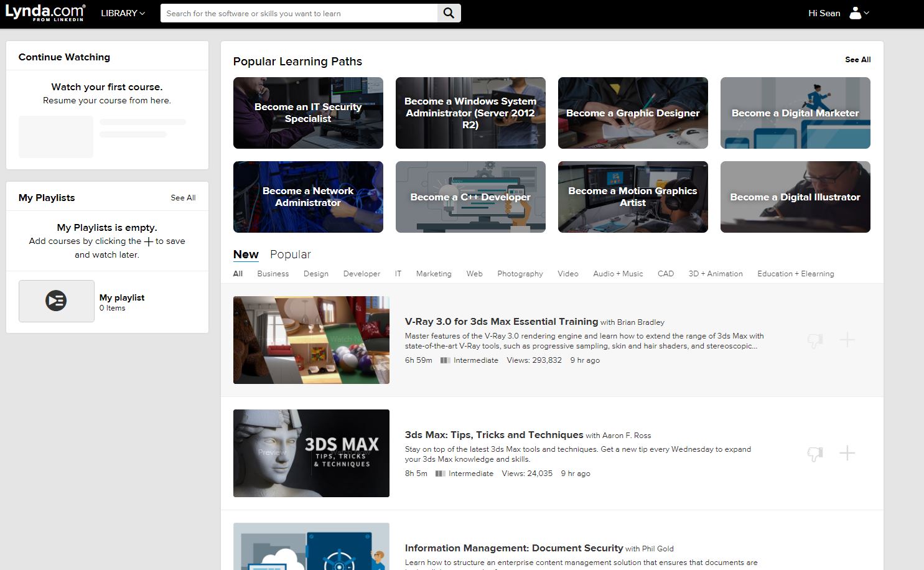Thumbs-down 3ds Max Tips course

tap(814, 454)
